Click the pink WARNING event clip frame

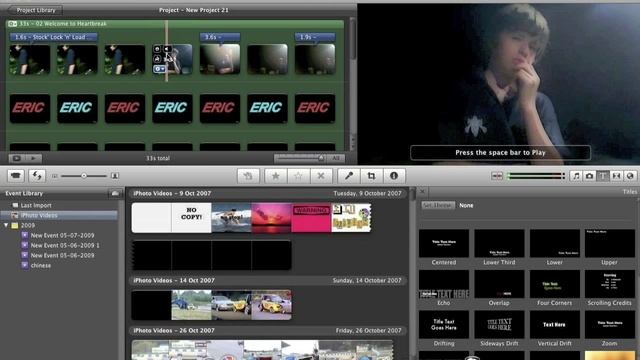pyautogui.click(x=311, y=218)
